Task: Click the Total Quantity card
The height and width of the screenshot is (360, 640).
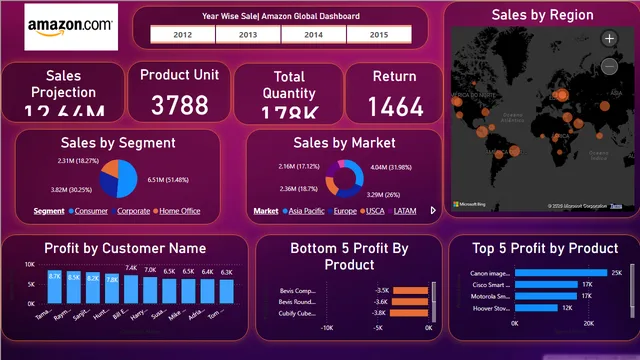Action: pyautogui.click(x=289, y=94)
